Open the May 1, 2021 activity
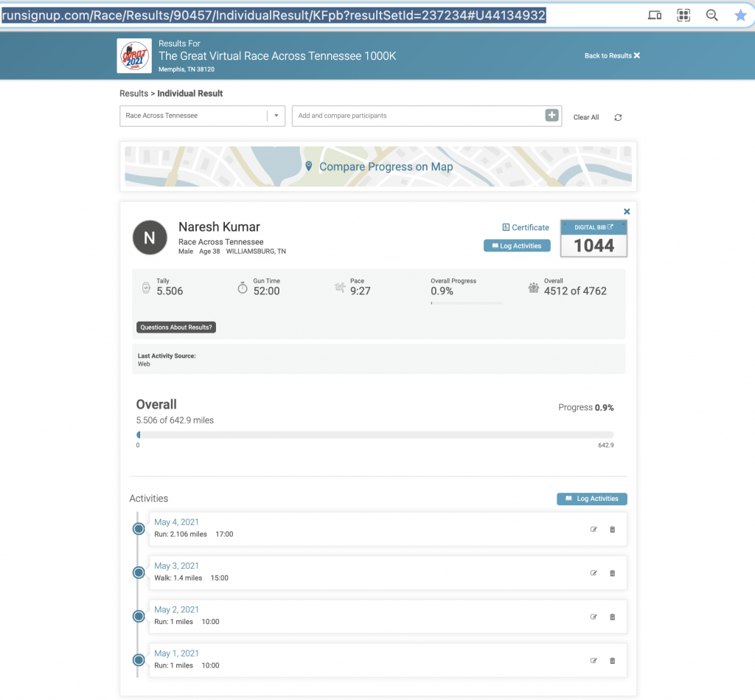Viewport: 755px width, 700px height. click(176, 654)
